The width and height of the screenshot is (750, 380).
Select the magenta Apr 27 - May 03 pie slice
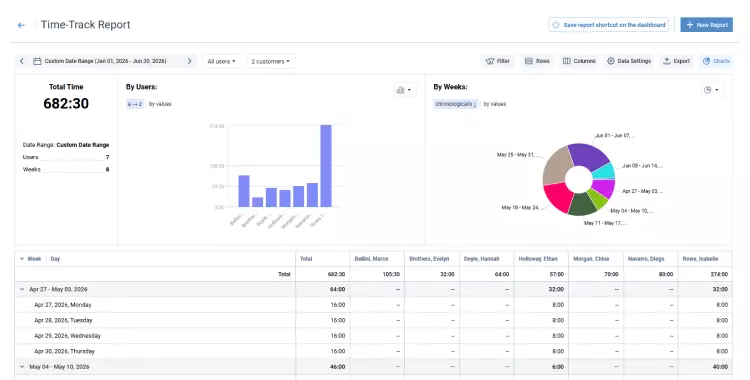(x=605, y=189)
